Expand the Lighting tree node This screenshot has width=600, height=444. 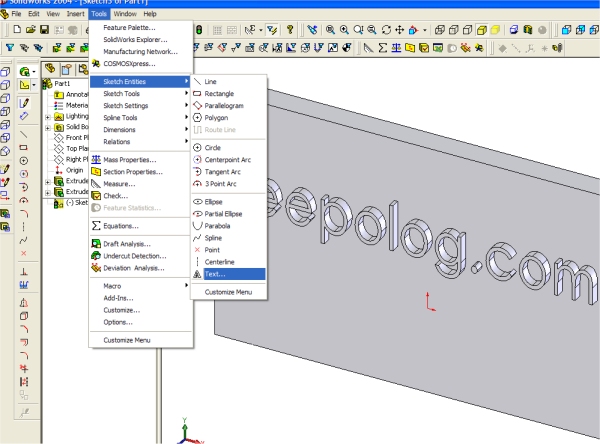point(48,116)
